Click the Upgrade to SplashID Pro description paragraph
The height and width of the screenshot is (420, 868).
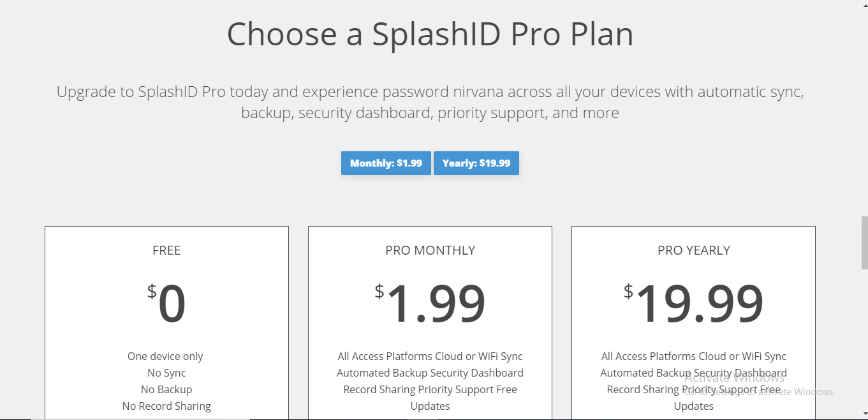coord(430,102)
